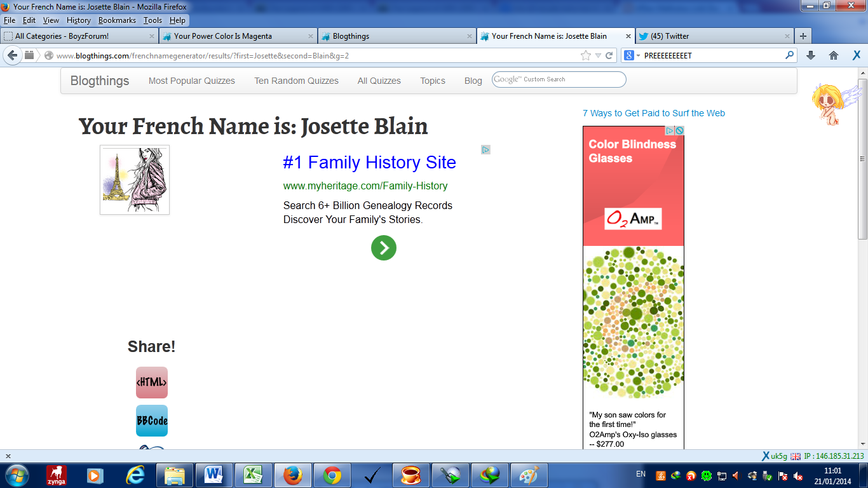
Task: Open the Downloads arrow icon
Action: 810,56
